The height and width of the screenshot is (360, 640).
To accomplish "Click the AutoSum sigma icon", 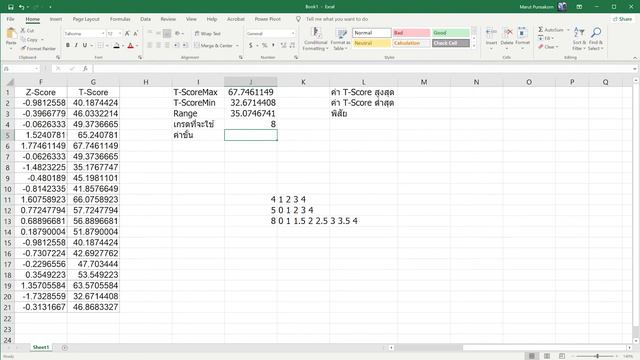I will pos(540,29).
